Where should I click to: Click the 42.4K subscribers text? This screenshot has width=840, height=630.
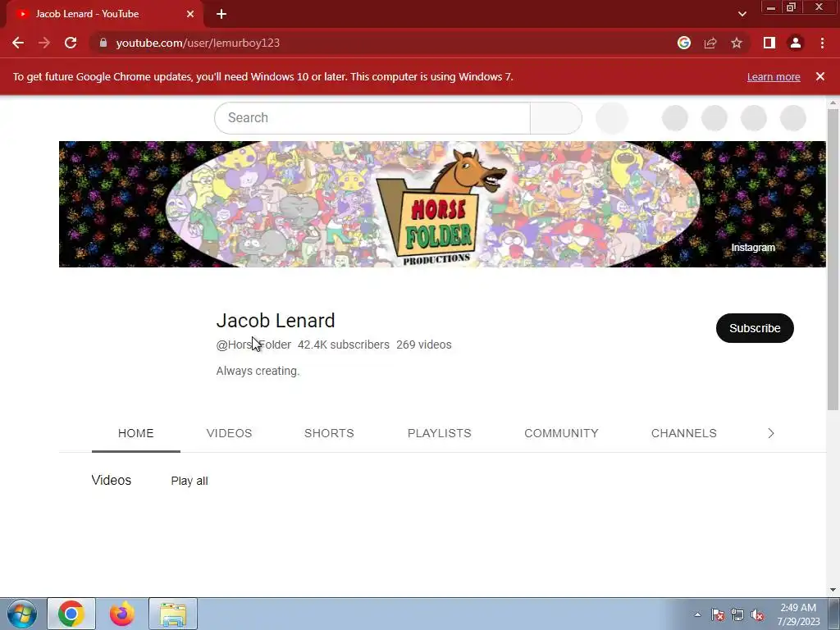click(344, 345)
